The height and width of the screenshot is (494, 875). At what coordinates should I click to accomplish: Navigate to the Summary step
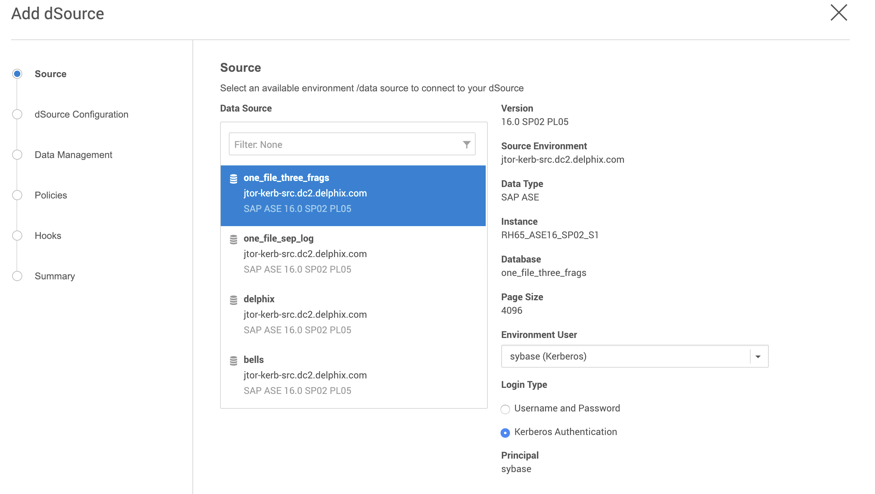pyautogui.click(x=55, y=277)
